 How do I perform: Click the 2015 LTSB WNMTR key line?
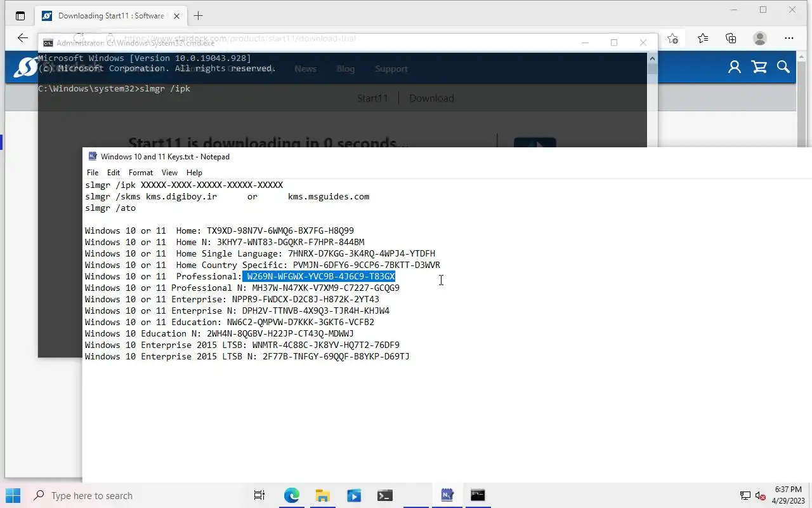coord(242,345)
